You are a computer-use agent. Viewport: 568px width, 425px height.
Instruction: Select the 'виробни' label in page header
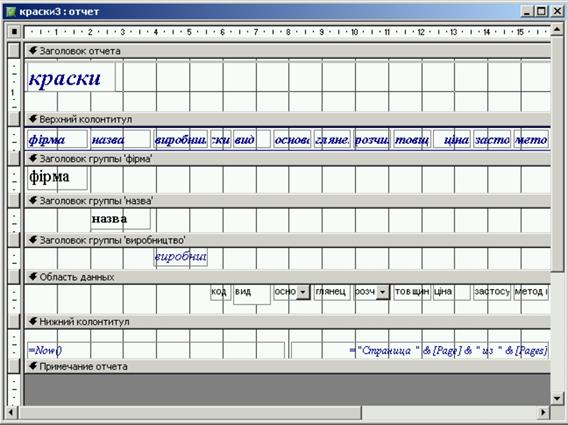coord(181,139)
